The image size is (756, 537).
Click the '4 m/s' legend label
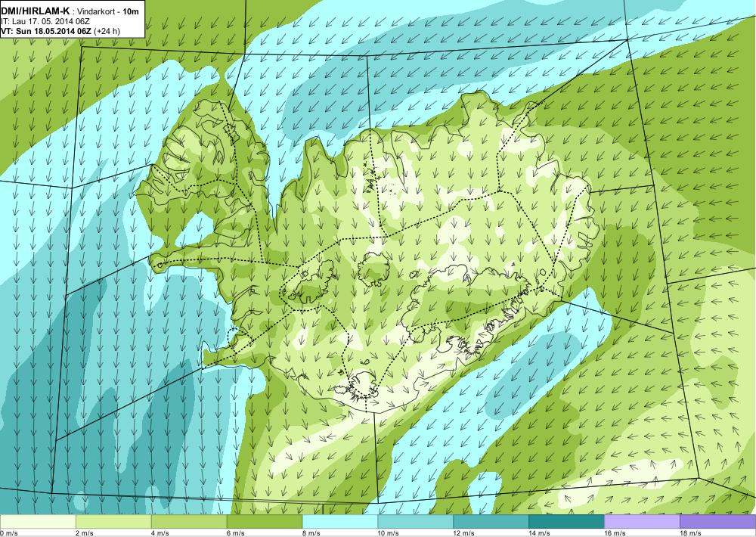tap(160, 533)
